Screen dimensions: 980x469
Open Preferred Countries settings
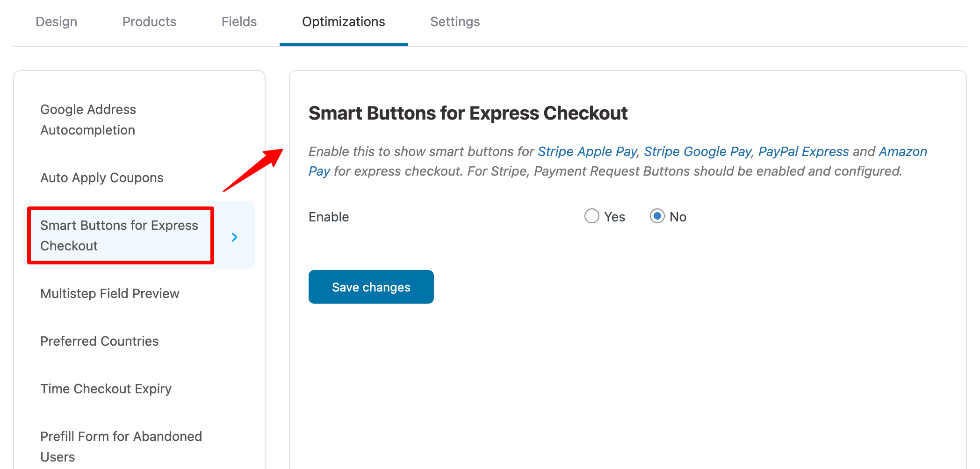click(99, 341)
